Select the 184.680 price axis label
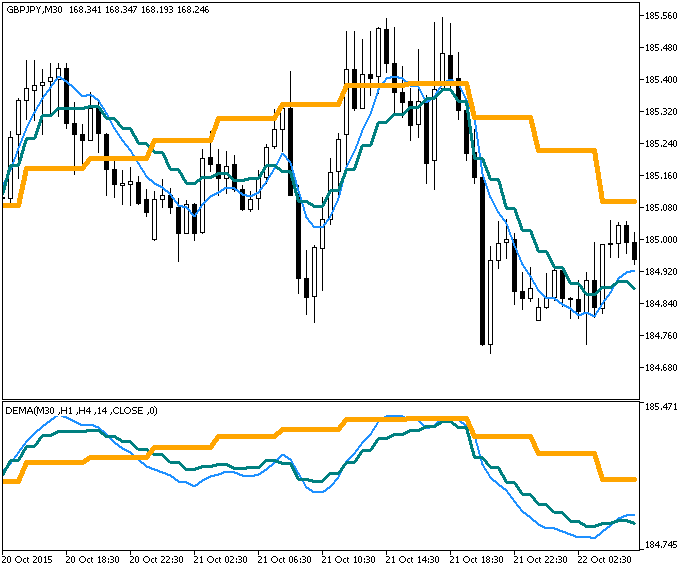The height and width of the screenshot is (570, 691). click(x=663, y=368)
